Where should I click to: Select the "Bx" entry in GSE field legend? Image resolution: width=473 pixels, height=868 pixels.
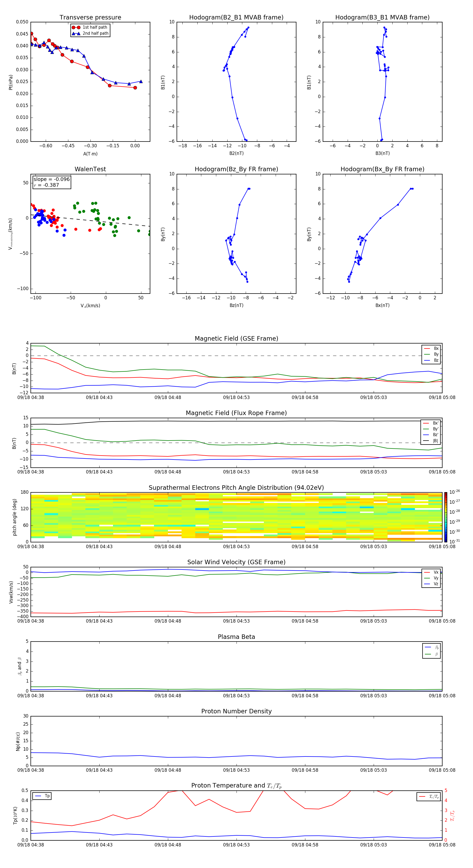coord(431,349)
